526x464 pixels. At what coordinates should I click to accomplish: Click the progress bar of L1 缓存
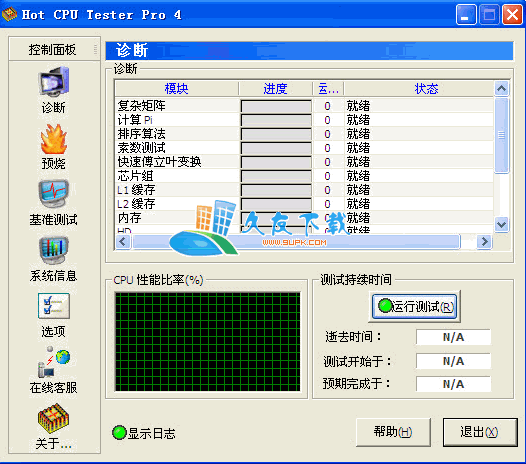pos(276,190)
